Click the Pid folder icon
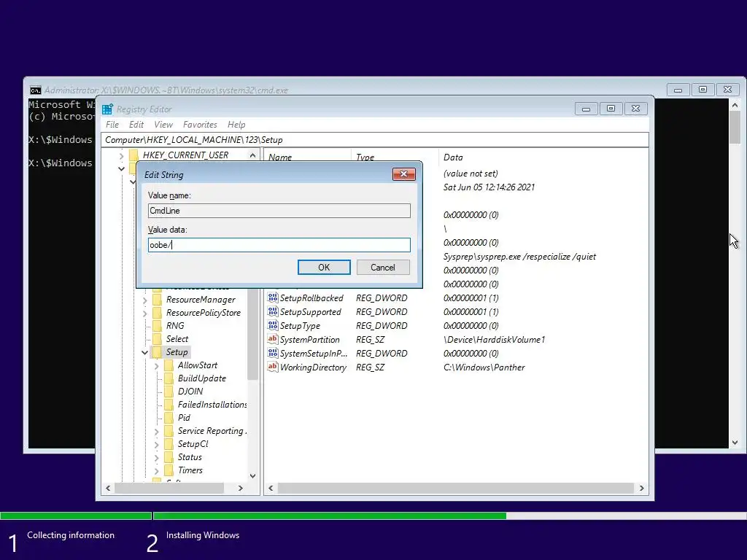 click(169, 418)
